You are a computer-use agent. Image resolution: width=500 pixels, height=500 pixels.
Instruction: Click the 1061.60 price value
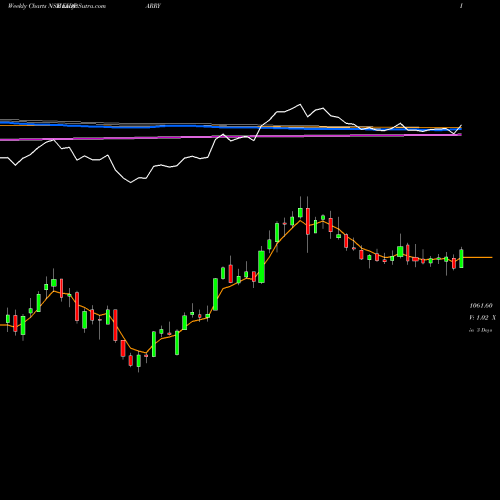pos(481,305)
